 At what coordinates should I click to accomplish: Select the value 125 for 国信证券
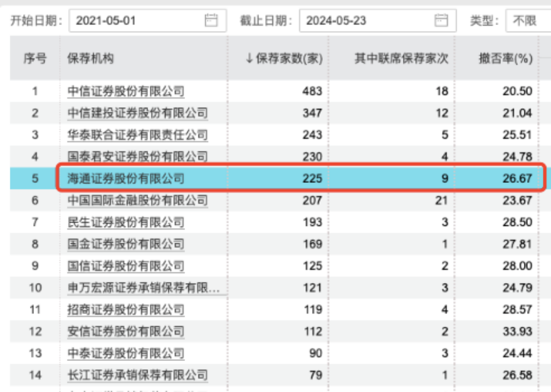pyautogui.click(x=312, y=266)
